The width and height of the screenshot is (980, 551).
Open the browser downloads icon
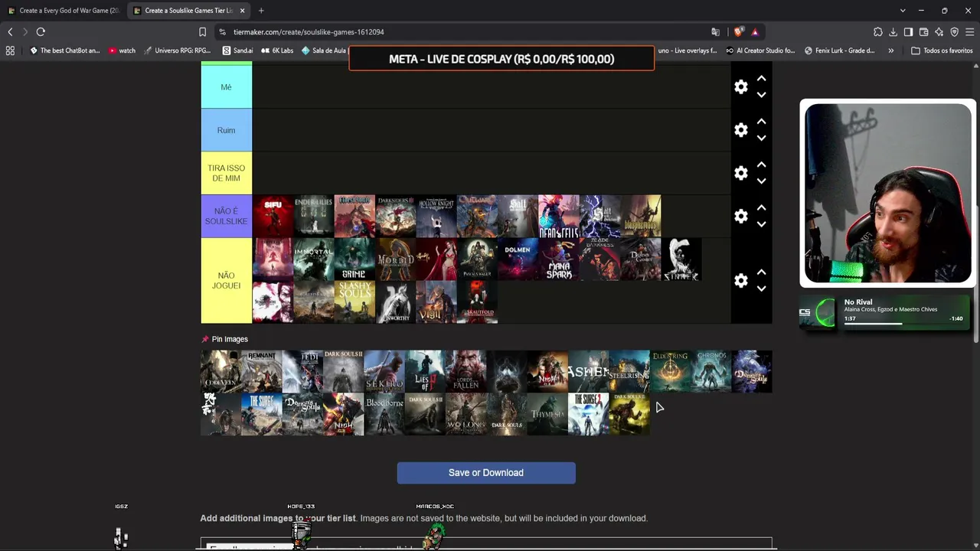[x=893, y=32]
